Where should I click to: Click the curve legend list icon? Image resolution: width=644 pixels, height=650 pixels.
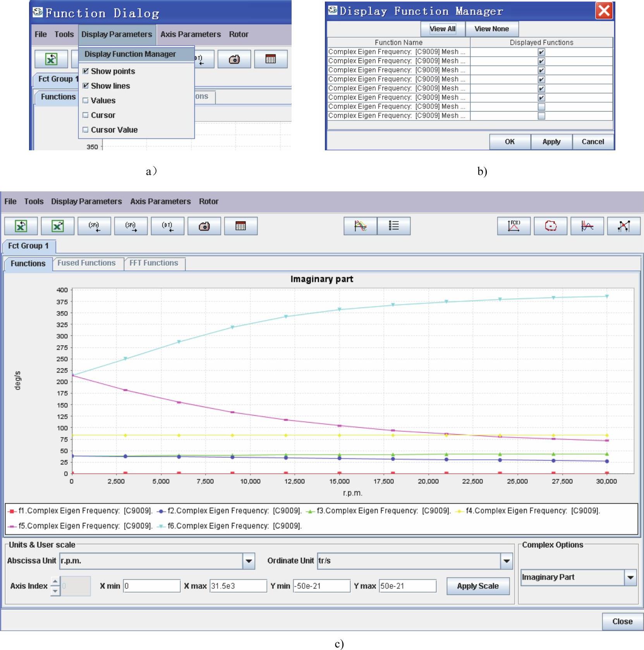pyautogui.click(x=393, y=226)
